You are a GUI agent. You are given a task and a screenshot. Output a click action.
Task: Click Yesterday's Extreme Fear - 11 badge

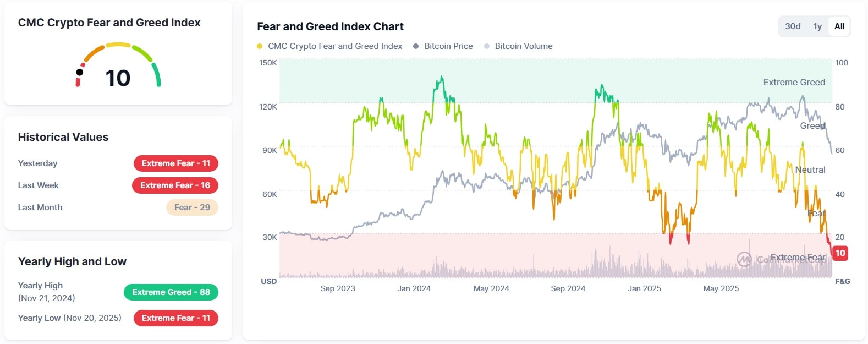point(175,163)
